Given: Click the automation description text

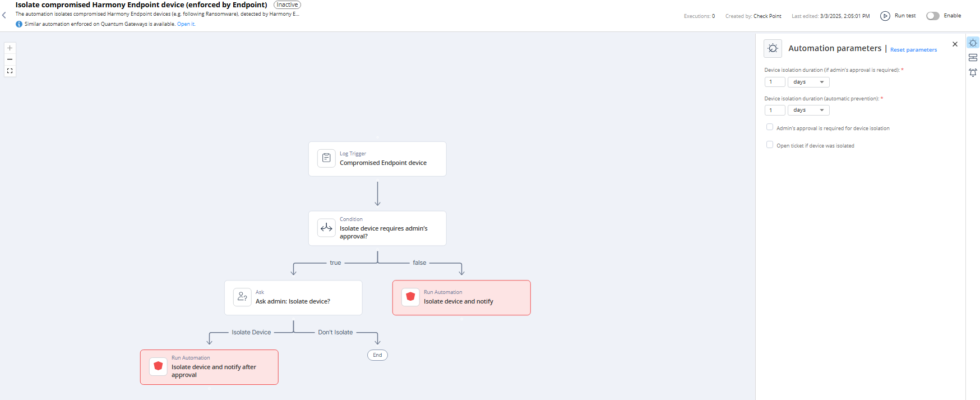Looking at the screenshot, I should [x=157, y=14].
